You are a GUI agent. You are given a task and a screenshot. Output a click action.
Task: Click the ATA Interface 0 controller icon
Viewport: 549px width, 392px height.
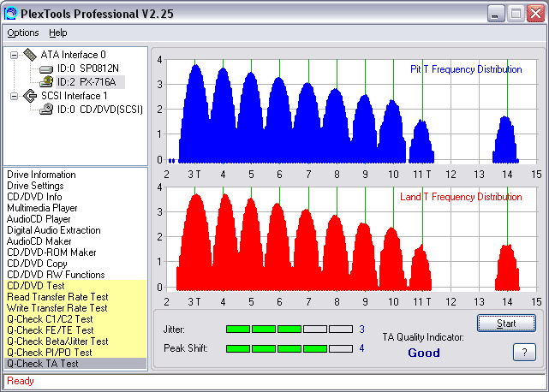pos(30,55)
